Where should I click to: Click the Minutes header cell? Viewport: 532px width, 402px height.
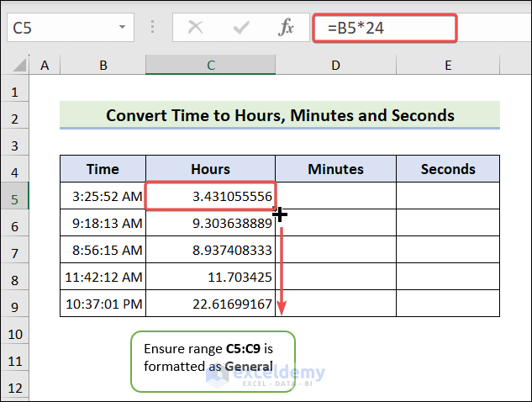pos(335,169)
